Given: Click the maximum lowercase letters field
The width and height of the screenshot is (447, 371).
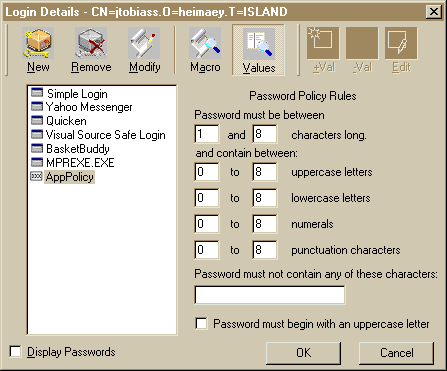Looking at the screenshot, I should [265, 198].
